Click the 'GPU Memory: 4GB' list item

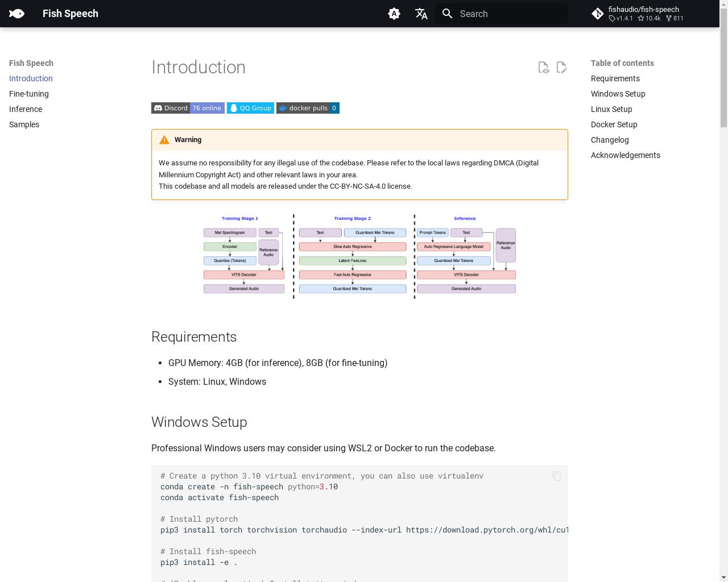click(278, 363)
